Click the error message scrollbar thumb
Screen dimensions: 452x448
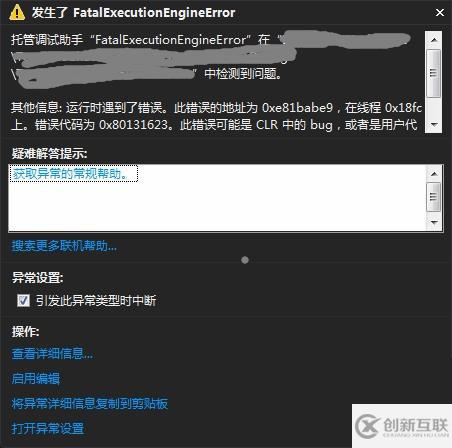tap(434, 73)
